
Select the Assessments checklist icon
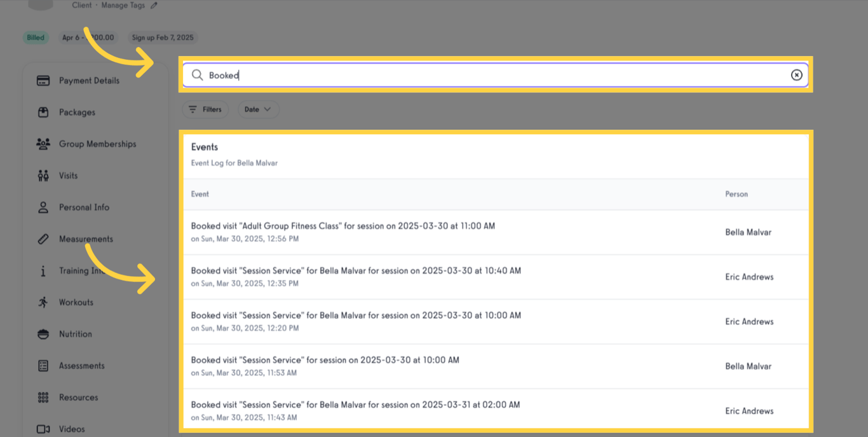[43, 366]
